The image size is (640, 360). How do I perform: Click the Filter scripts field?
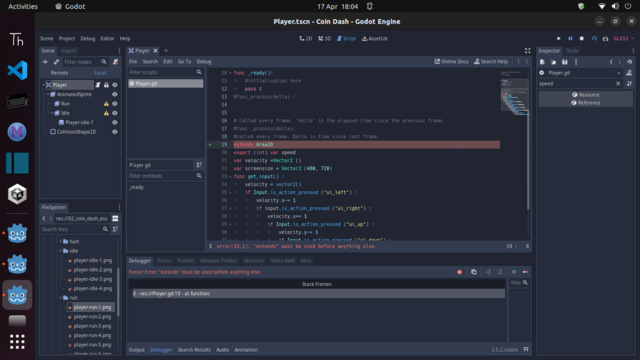tap(165, 72)
